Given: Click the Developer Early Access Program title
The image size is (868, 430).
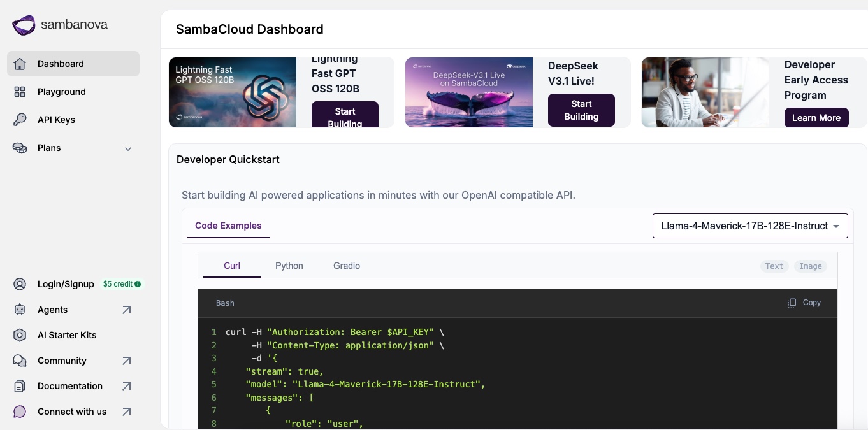Looking at the screenshot, I should pos(816,80).
